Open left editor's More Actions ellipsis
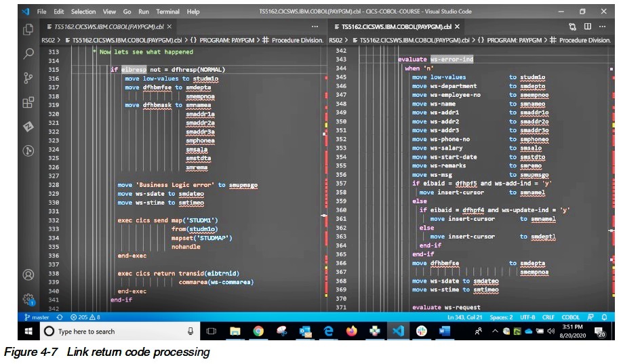The image size is (621, 364). 315,26
